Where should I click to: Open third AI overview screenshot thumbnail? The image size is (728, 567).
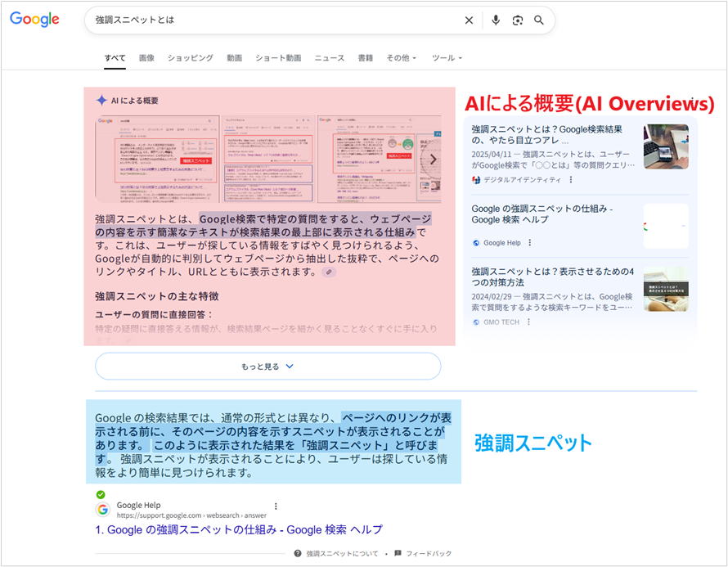[380, 160]
